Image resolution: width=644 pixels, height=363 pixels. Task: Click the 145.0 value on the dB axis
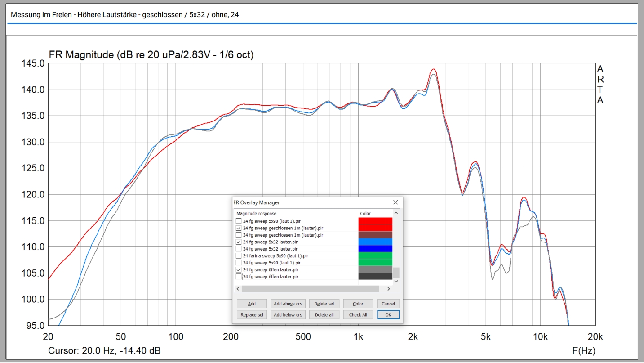[x=33, y=63]
